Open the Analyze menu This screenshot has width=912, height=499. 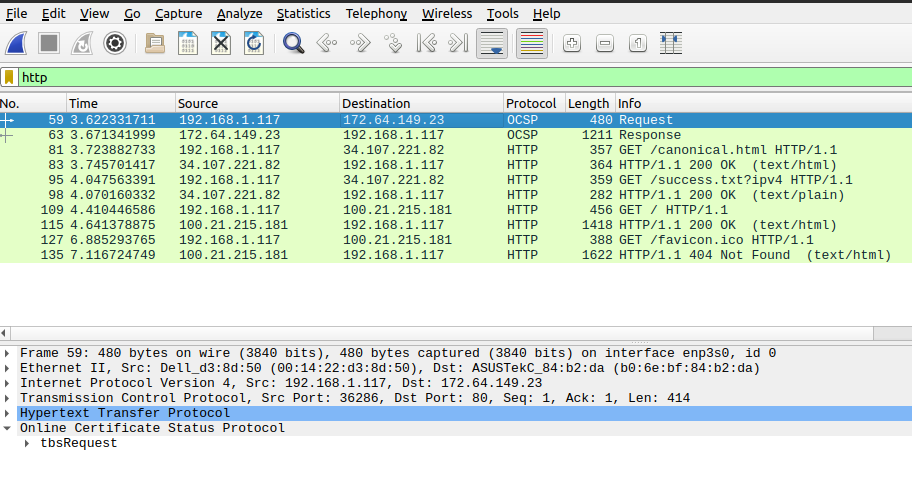tap(240, 13)
